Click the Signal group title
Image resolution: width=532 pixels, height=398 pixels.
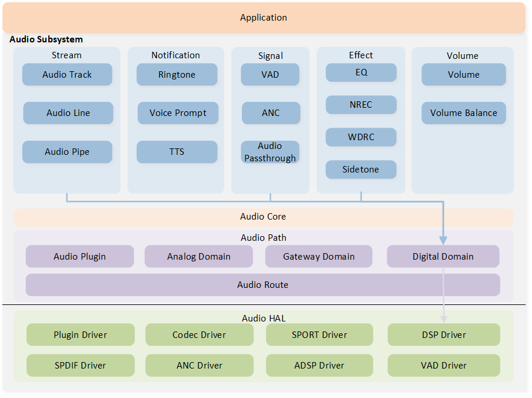pyautogui.click(x=270, y=56)
